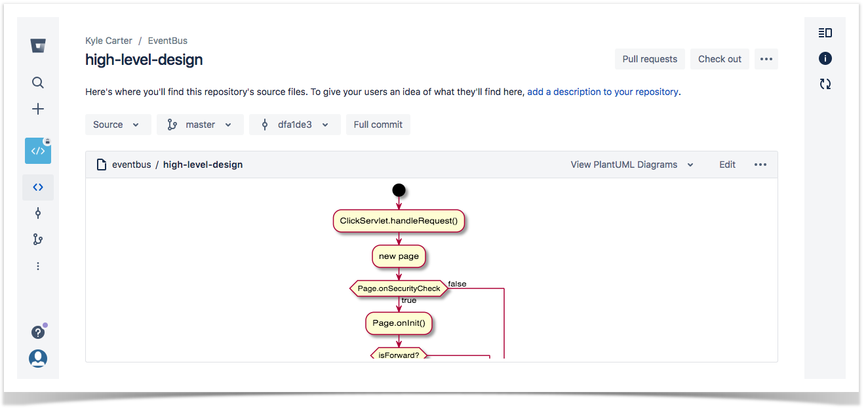
Task: Click the Page.onSecurityCheck decision node
Action: pos(399,288)
